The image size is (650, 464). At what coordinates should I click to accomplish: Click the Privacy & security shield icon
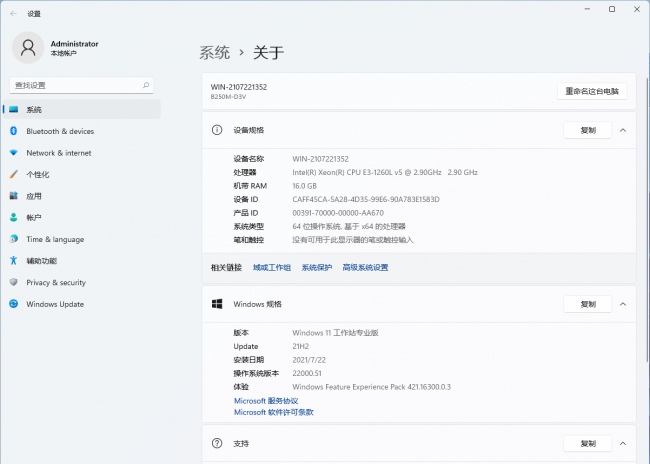tap(14, 282)
